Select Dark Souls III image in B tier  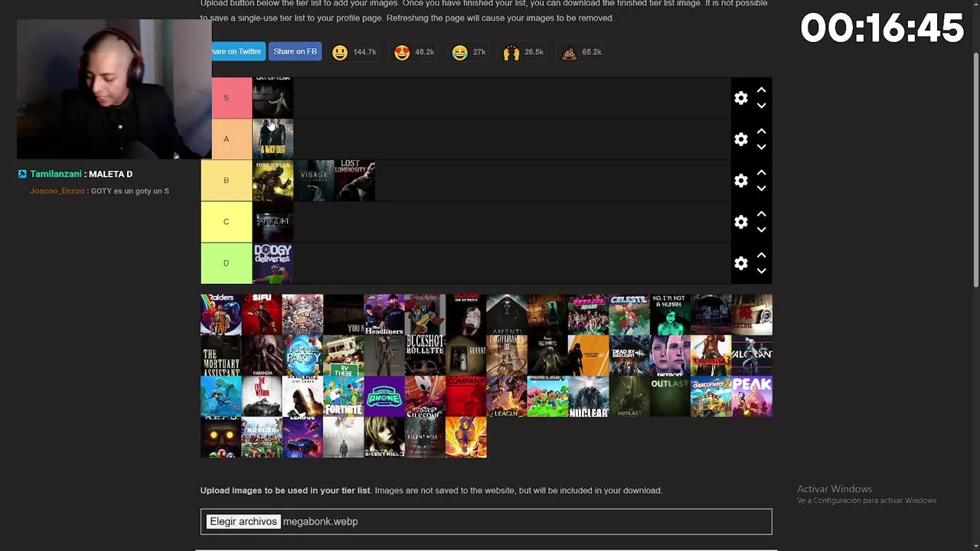click(273, 181)
